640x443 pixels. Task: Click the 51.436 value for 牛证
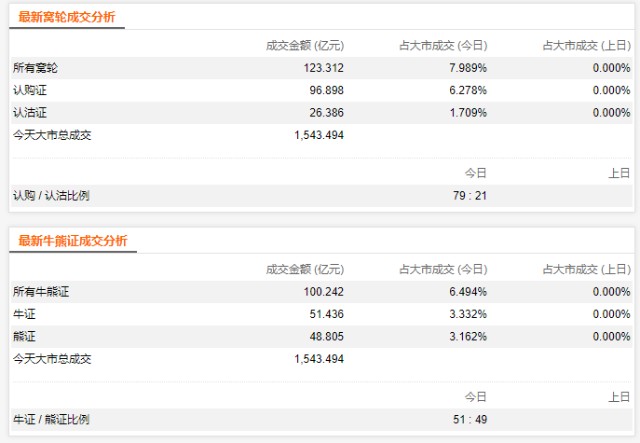click(x=326, y=314)
